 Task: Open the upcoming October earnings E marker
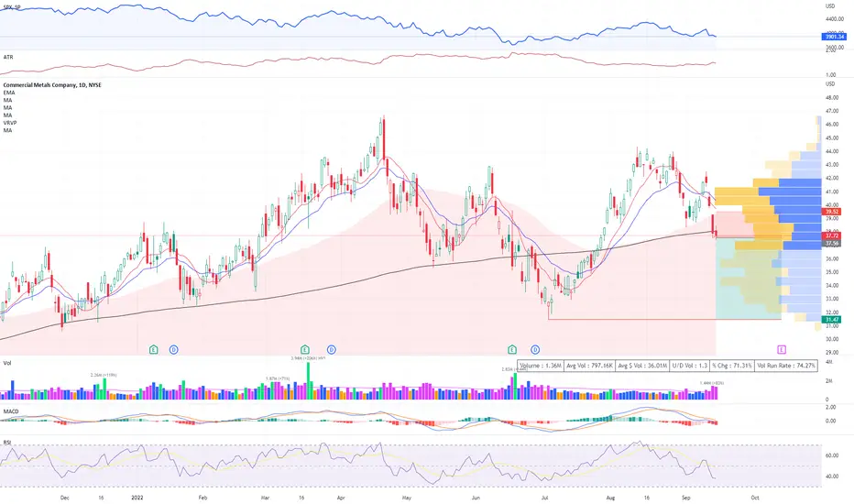click(x=782, y=349)
